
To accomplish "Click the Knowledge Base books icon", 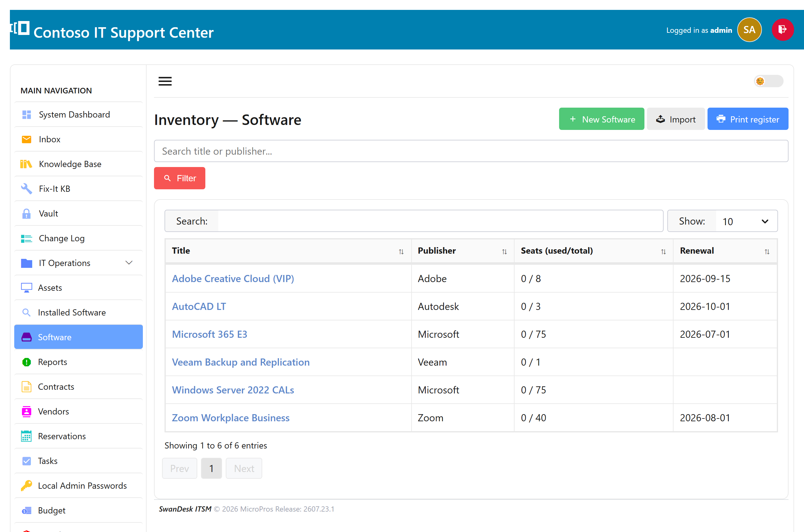I will pos(26,164).
